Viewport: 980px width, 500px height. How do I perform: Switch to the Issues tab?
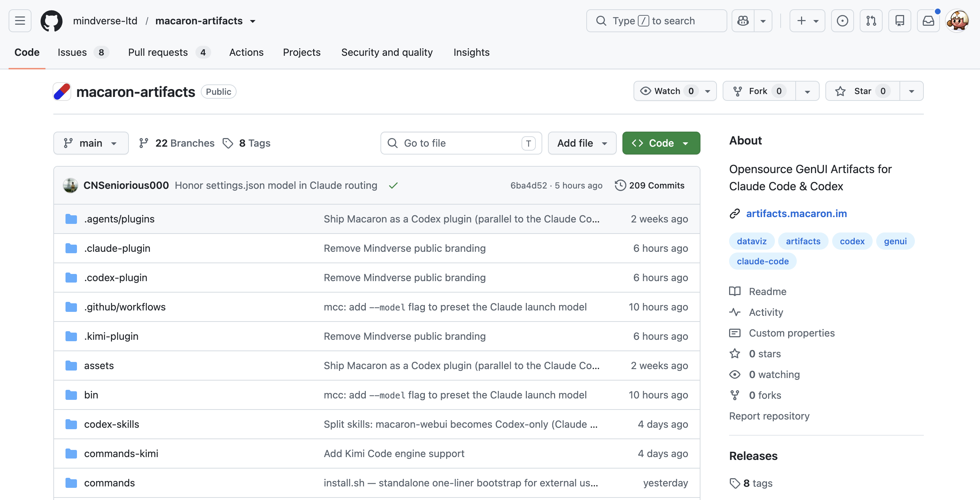(x=83, y=52)
